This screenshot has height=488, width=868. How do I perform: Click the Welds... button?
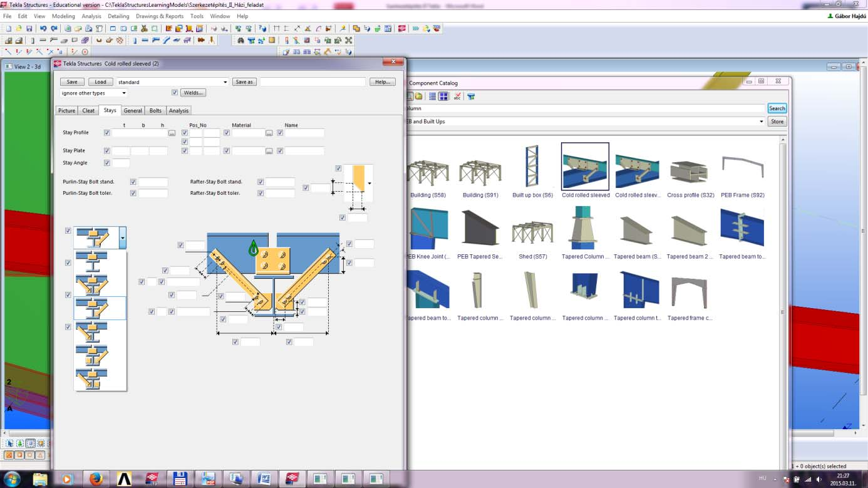click(x=193, y=93)
